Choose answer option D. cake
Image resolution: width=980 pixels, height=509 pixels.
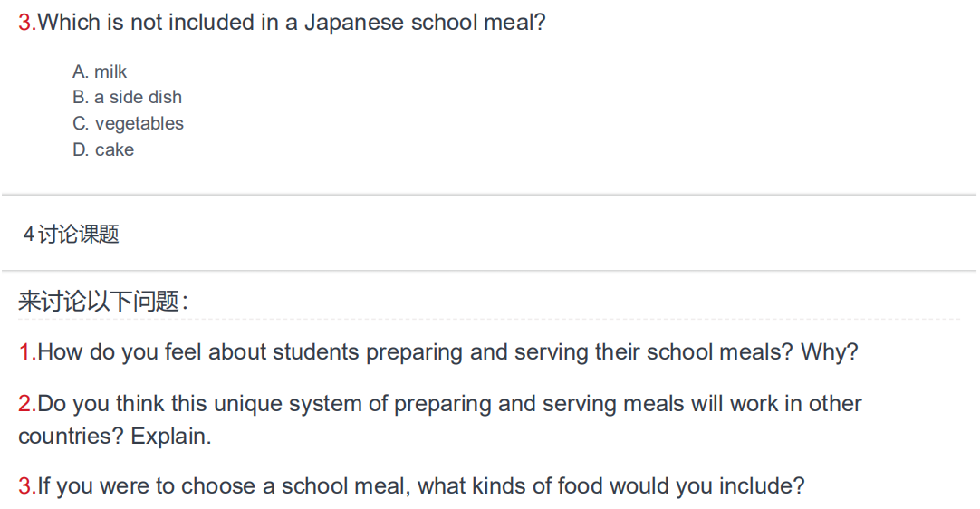tap(103, 150)
